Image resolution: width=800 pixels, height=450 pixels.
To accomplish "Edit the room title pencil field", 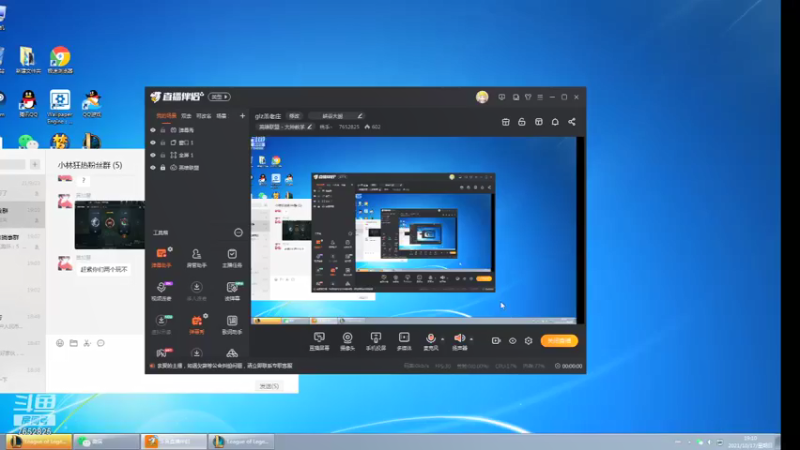I will point(336,116).
